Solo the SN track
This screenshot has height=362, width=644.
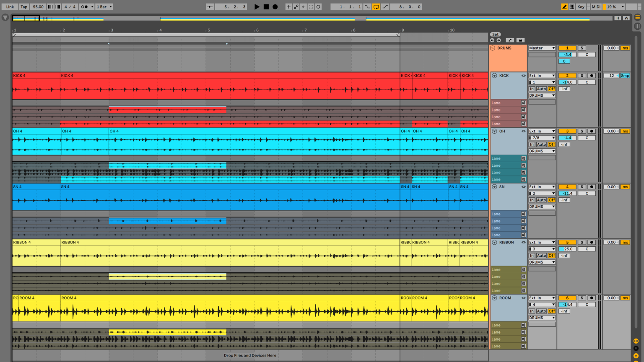click(x=582, y=186)
